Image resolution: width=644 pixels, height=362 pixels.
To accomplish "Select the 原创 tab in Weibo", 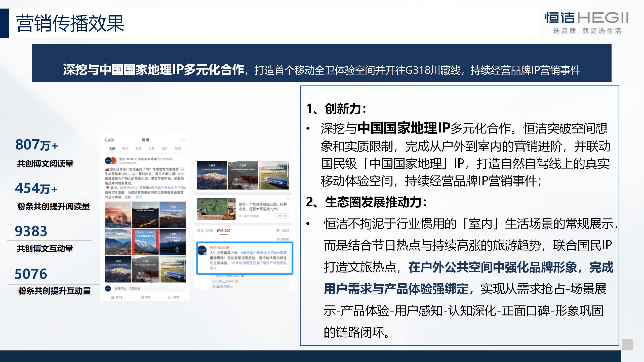I will point(125,149).
